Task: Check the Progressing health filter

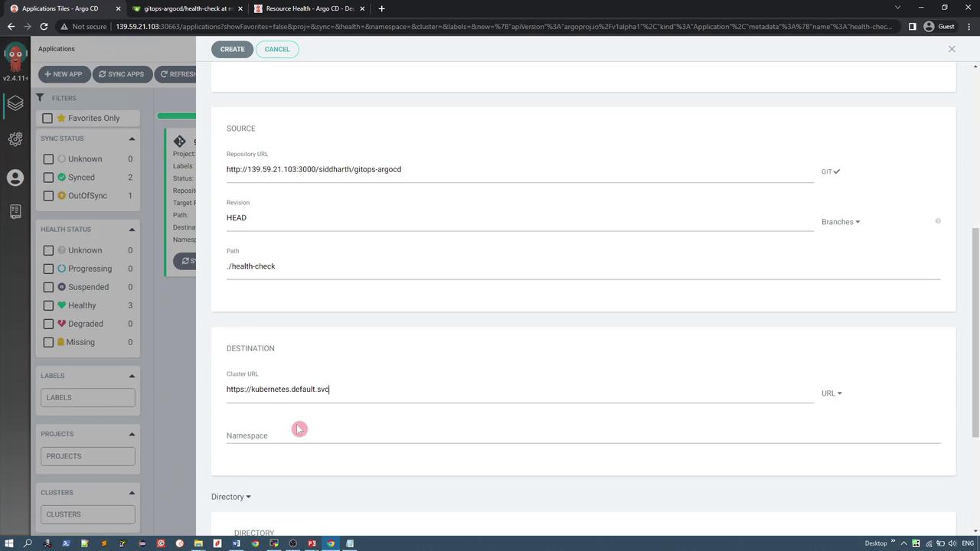Action: pyautogui.click(x=48, y=269)
